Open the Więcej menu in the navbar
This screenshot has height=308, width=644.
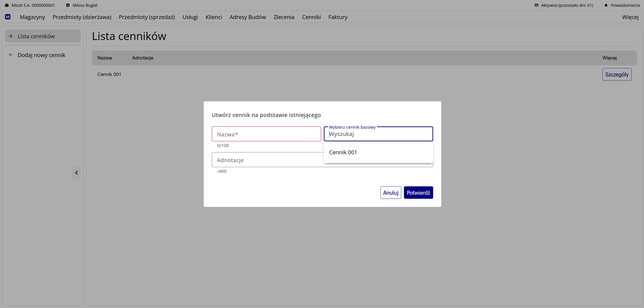click(x=630, y=17)
